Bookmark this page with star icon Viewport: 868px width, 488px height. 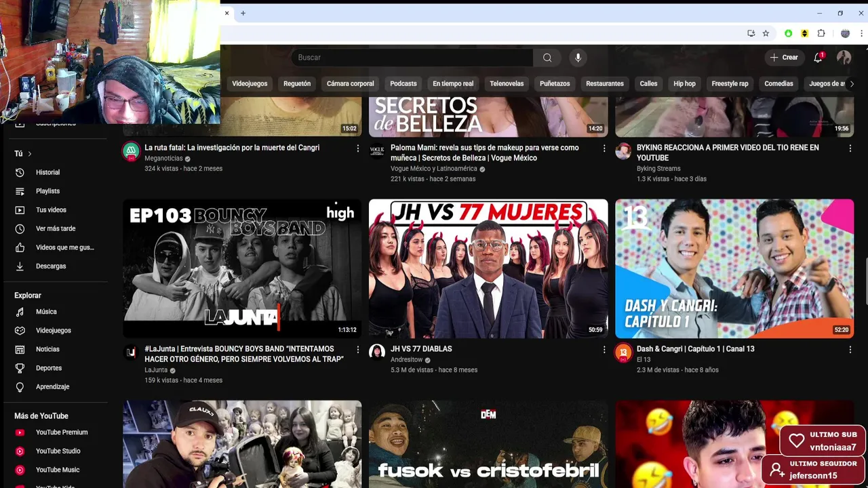[766, 33]
